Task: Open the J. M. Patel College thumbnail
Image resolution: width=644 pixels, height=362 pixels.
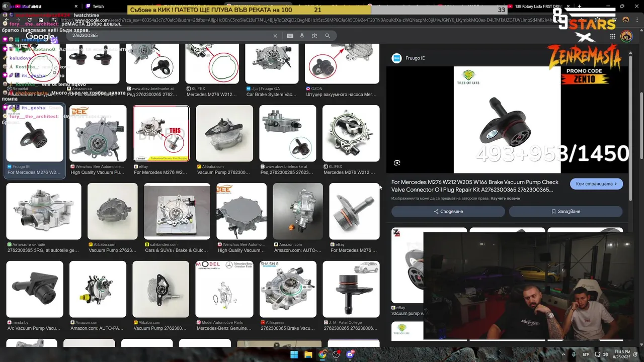Action: coord(351,289)
